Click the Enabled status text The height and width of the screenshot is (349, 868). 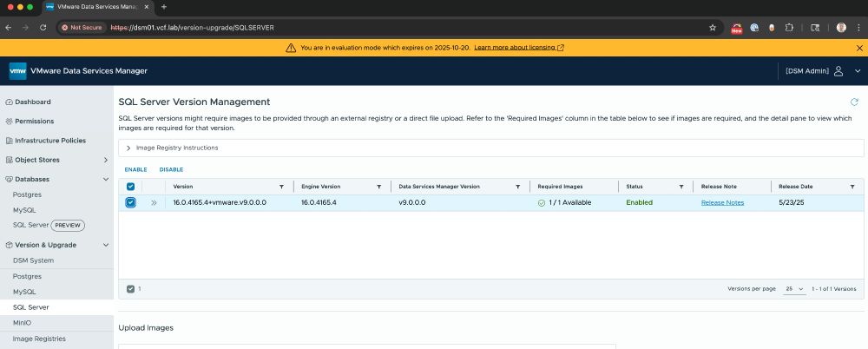tap(640, 203)
